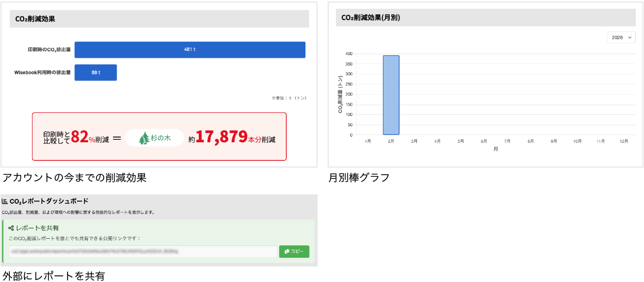Click the dashboard icon next to CO₂レポートダッシュボード

pyautogui.click(x=5, y=201)
